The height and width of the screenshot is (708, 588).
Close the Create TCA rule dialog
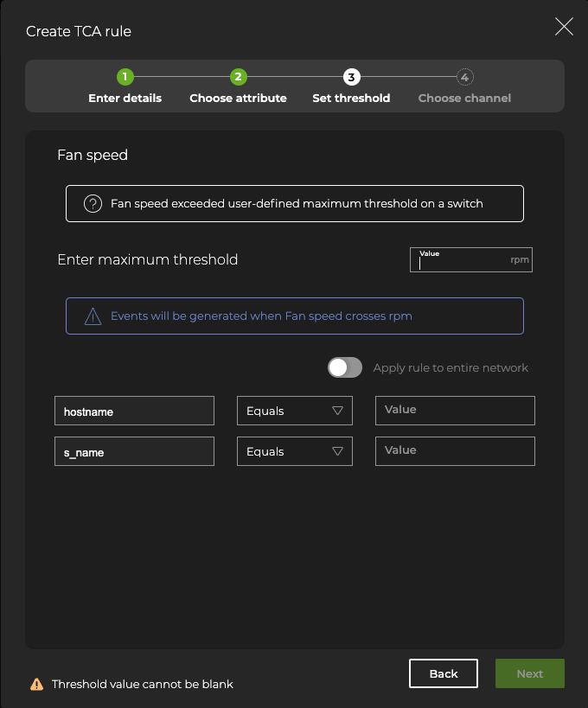[564, 27]
